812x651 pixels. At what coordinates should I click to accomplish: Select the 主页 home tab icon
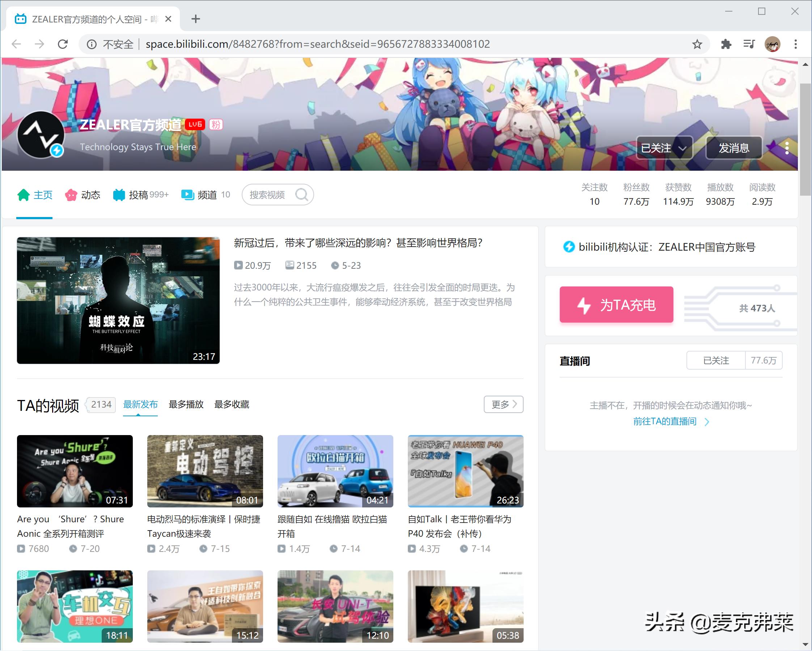point(24,195)
